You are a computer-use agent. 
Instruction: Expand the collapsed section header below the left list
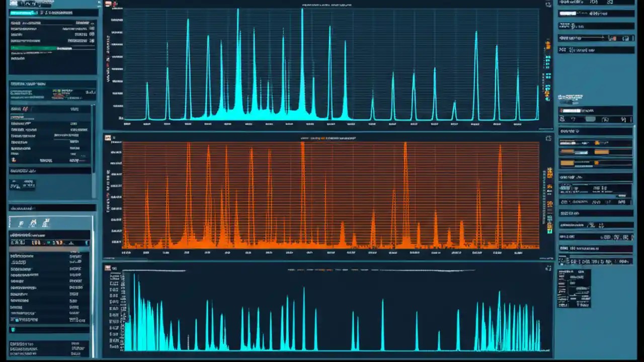pyautogui.click(x=50, y=207)
